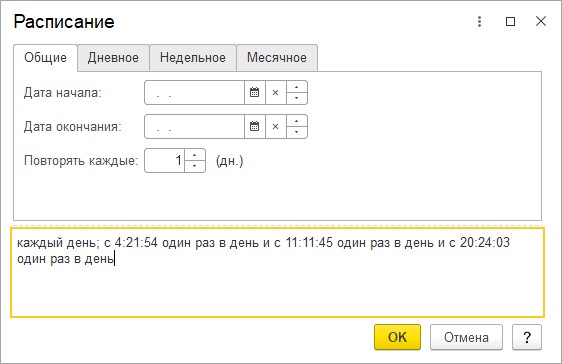Open calendar picker for Дата окончания

[x=254, y=126]
